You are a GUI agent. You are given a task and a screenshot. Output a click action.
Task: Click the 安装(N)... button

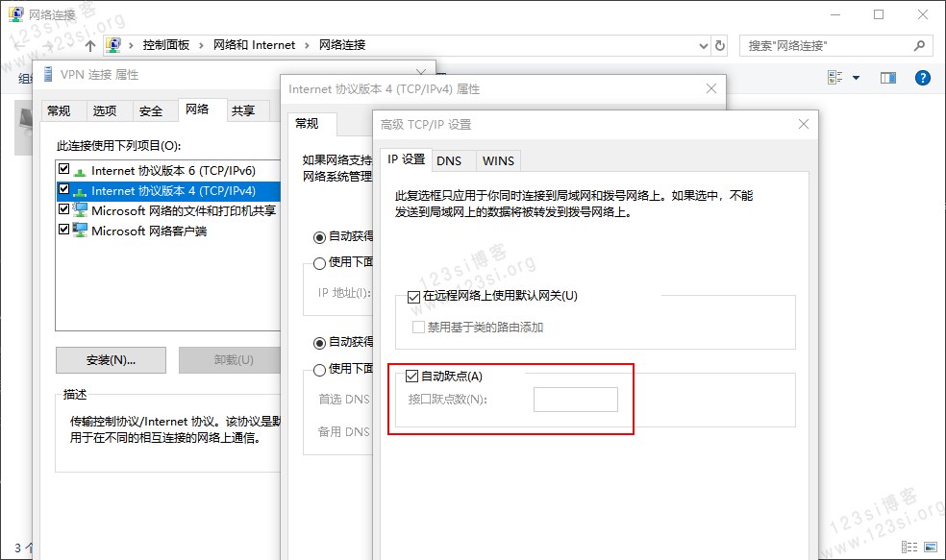(111, 360)
